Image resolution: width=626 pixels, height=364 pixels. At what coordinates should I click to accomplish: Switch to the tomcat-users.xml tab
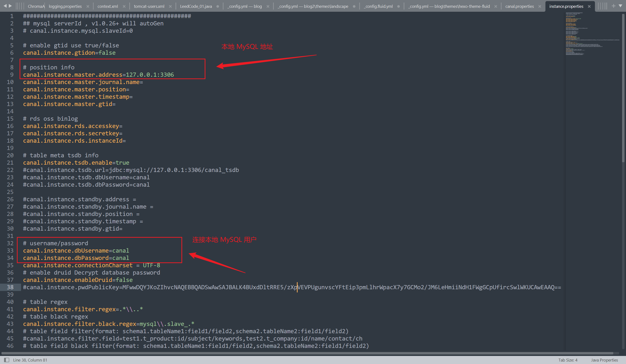tap(149, 6)
